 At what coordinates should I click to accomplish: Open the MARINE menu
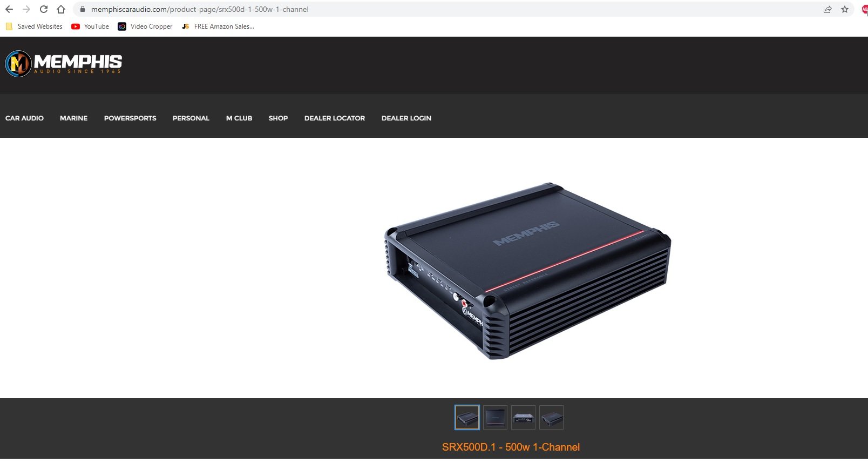pyautogui.click(x=73, y=118)
